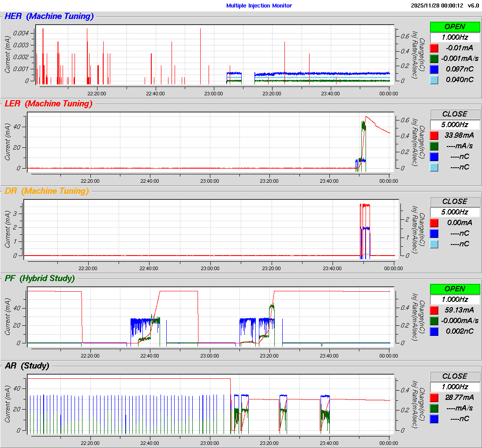Toggle the DR CLOSE status button
The width and height of the screenshot is (482, 448).
pos(455,201)
